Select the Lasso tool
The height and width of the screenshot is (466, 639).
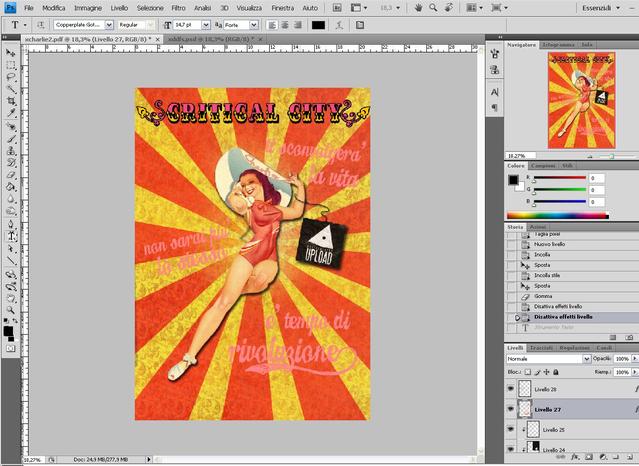coord(11,77)
